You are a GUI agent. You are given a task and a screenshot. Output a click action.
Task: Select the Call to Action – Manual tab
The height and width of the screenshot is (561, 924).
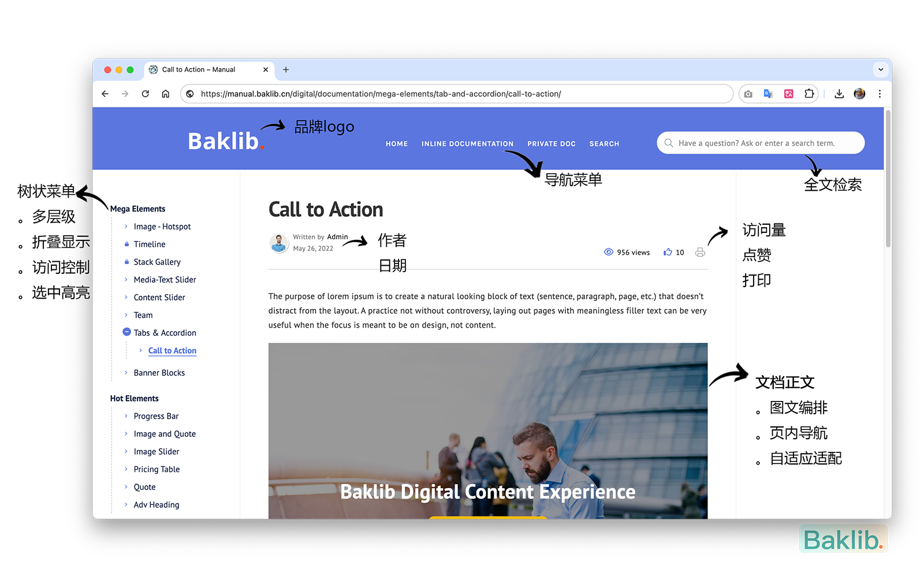(x=209, y=69)
